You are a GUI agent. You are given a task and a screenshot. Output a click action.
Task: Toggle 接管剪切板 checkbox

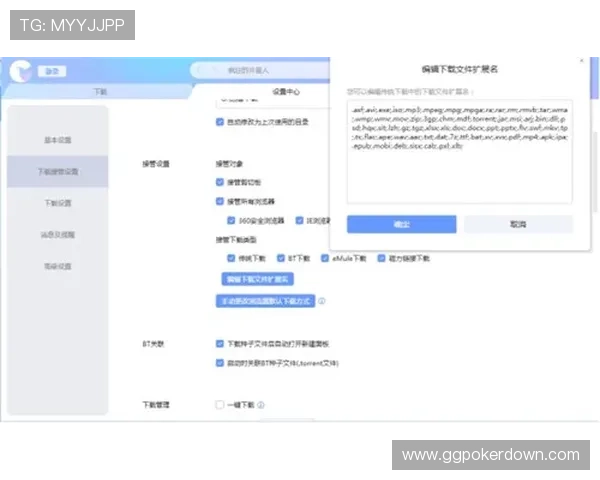pos(220,182)
